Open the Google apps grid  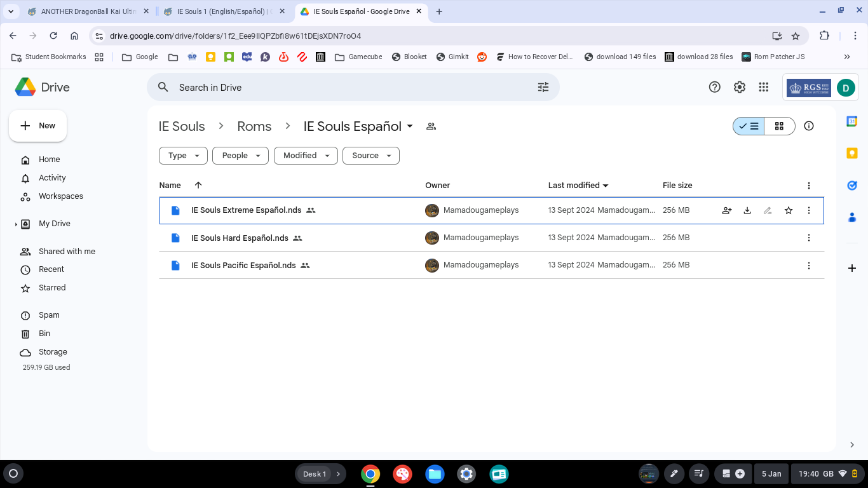pos(764,87)
